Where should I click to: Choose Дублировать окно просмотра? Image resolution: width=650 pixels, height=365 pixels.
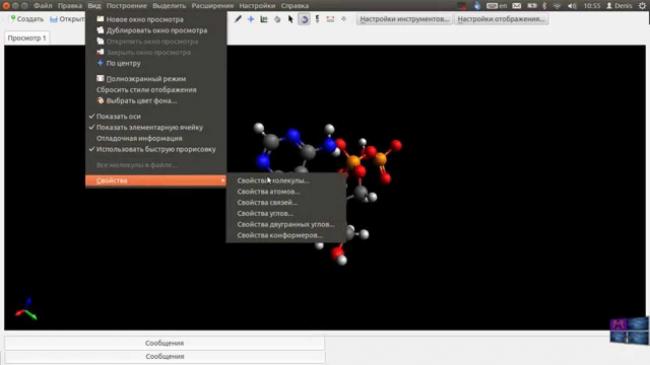tap(156, 30)
